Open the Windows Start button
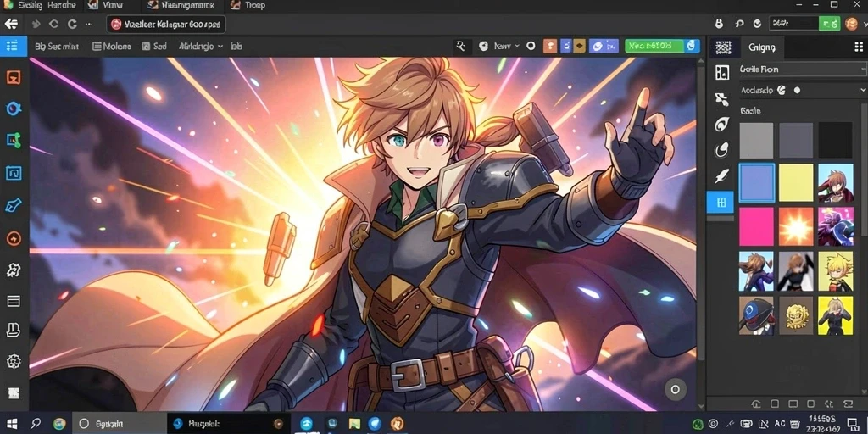 click(12, 424)
